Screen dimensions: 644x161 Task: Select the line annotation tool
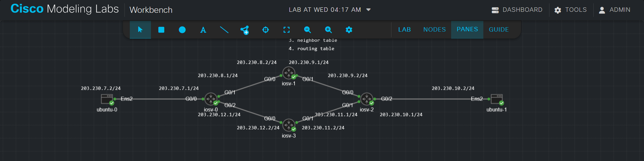pos(224,30)
